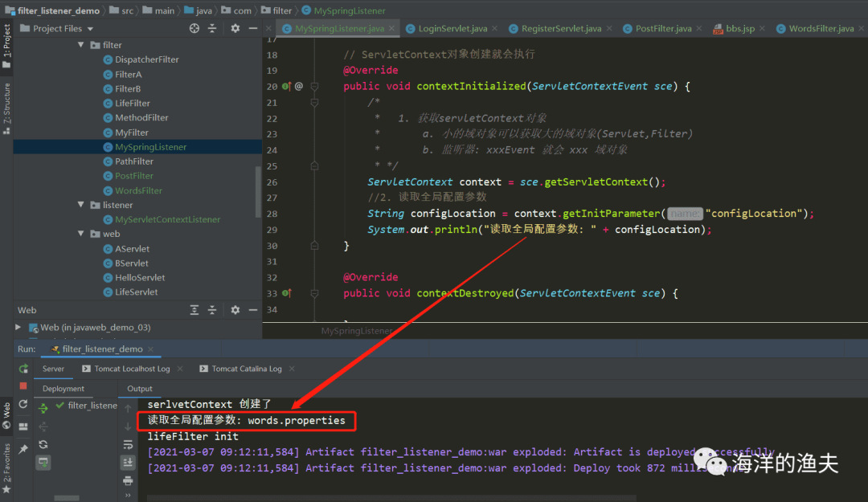The image size is (868, 502).
Task: Click override gutter icon on line 33
Action: [286, 293]
